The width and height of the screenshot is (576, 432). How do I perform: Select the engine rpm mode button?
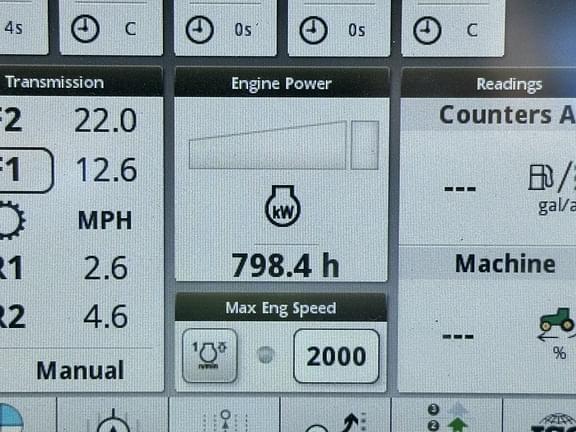coord(210,356)
